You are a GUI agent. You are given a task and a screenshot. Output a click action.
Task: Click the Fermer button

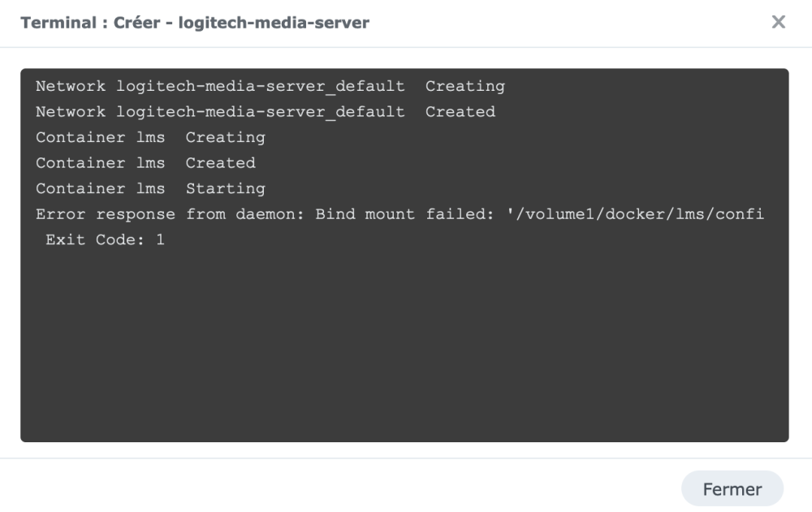(732, 489)
